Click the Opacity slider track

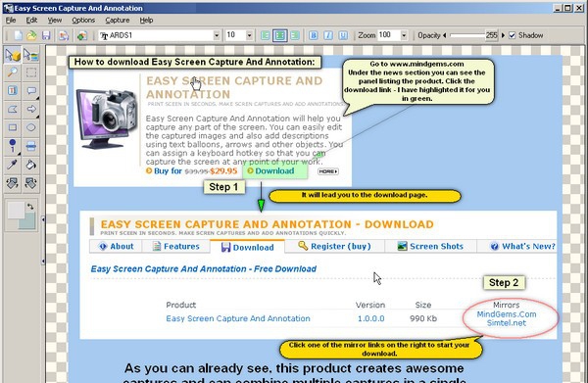[467, 35]
